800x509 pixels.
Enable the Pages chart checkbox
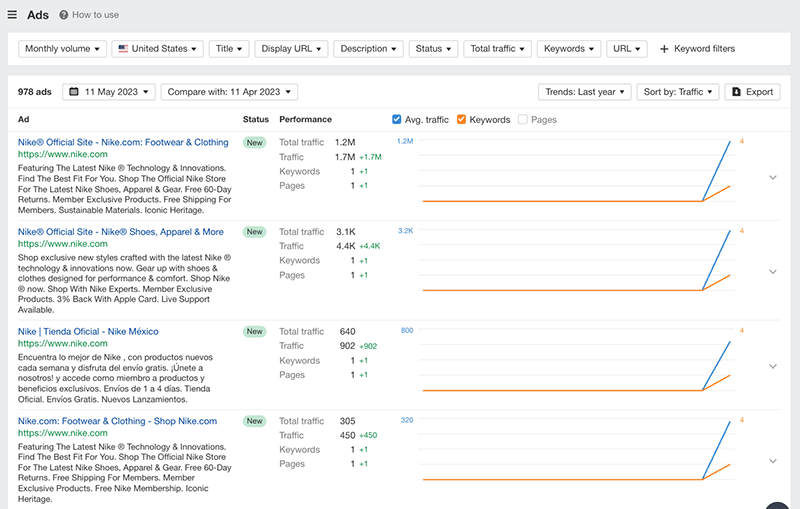[x=522, y=119]
